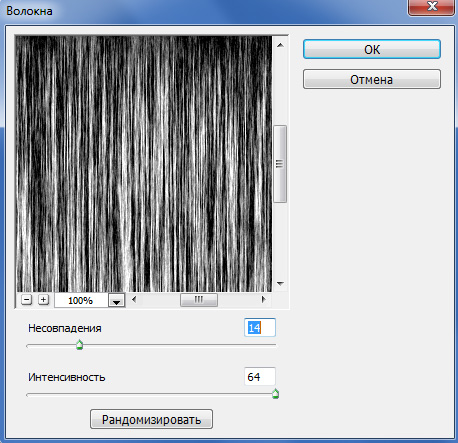Click the fibers preview image

click(144, 164)
